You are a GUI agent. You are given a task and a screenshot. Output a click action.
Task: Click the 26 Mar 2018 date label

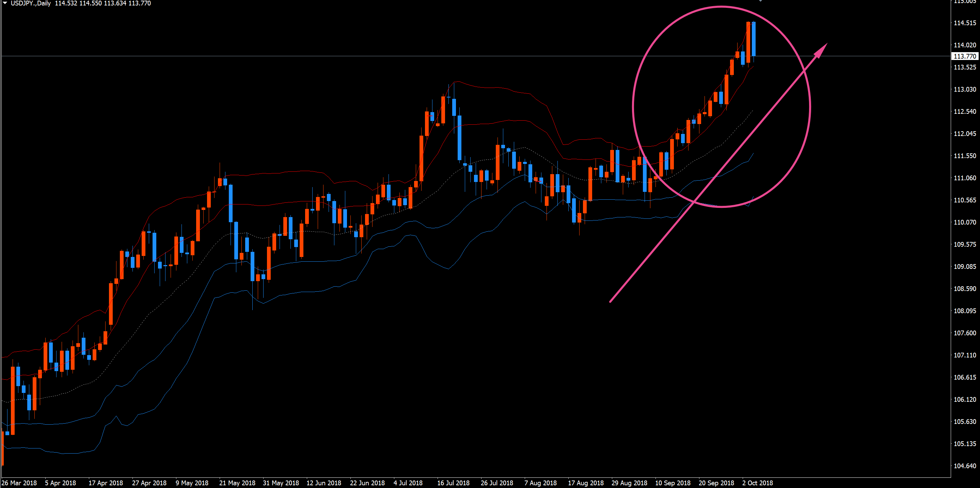[x=19, y=483]
